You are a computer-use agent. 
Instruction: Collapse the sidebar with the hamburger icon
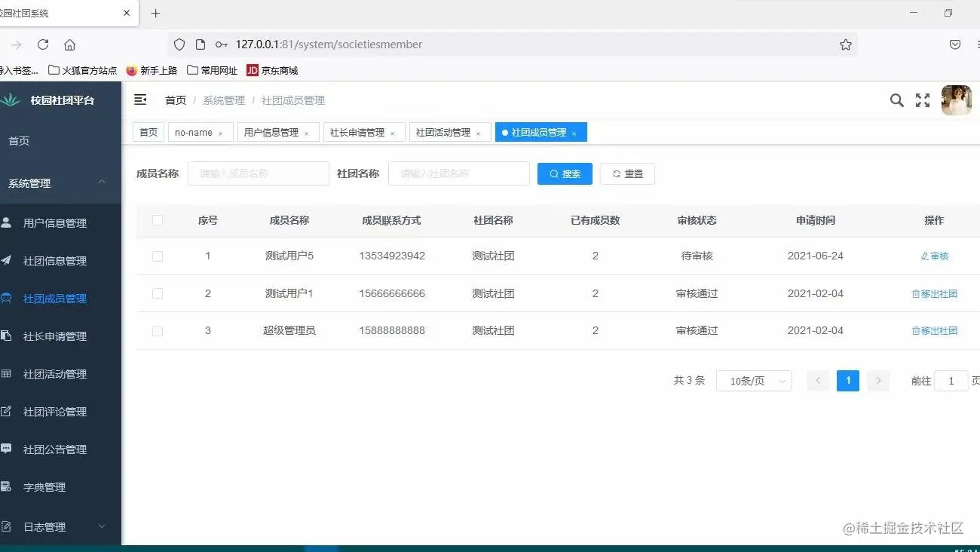click(140, 100)
